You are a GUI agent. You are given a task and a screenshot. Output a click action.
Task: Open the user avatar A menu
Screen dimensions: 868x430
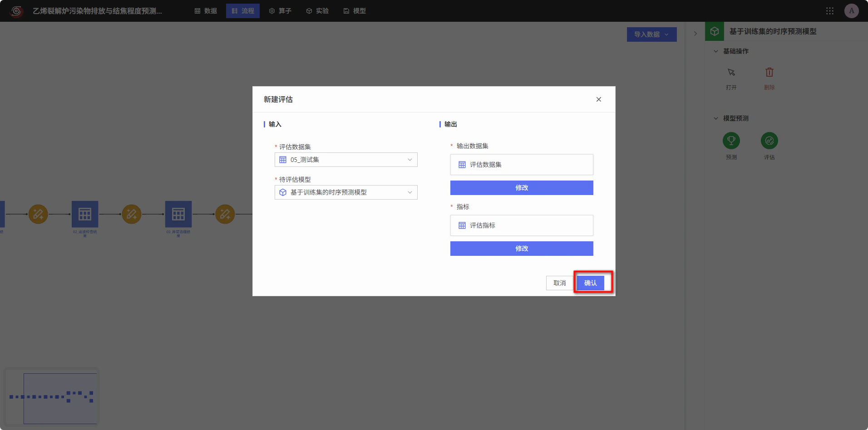pyautogui.click(x=852, y=11)
